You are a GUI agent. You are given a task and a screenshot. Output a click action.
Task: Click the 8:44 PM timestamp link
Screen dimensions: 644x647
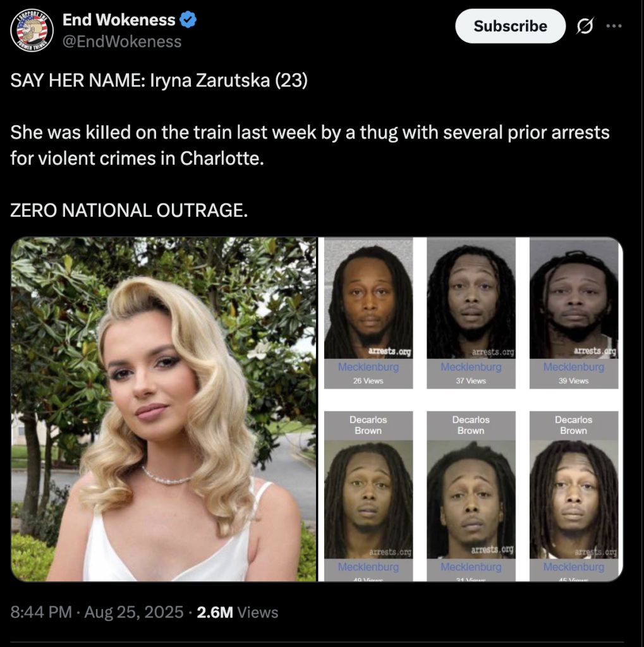pyautogui.click(x=41, y=612)
